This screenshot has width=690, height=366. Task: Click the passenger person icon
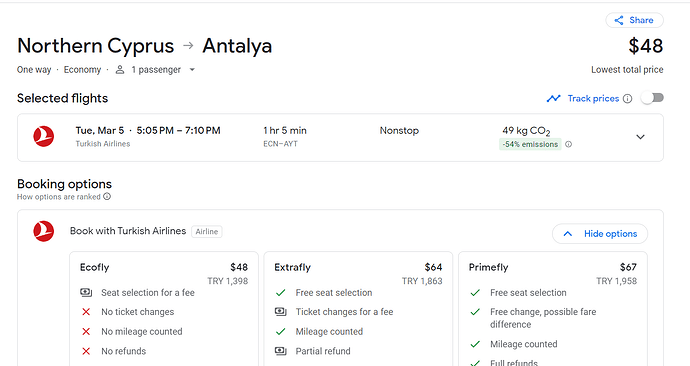pyautogui.click(x=120, y=70)
